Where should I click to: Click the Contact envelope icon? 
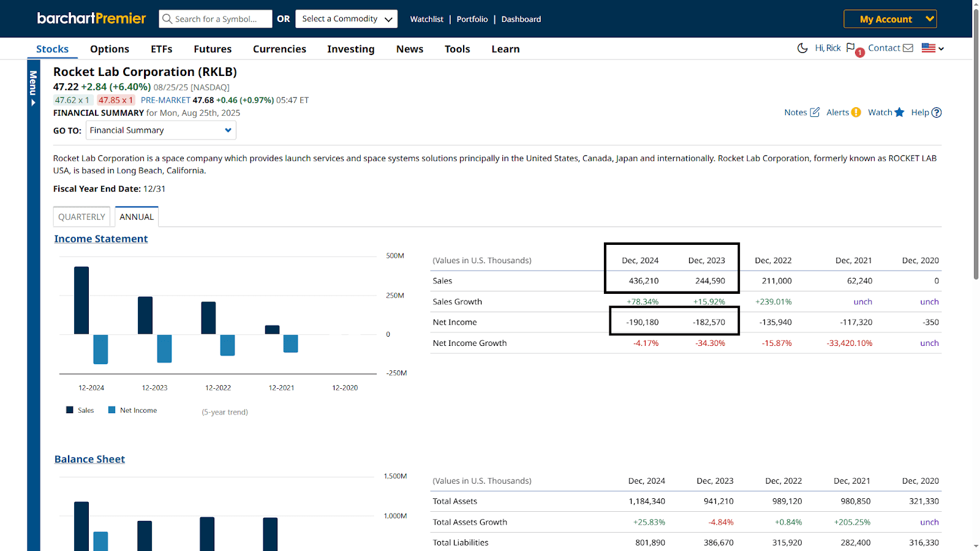coord(908,48)
